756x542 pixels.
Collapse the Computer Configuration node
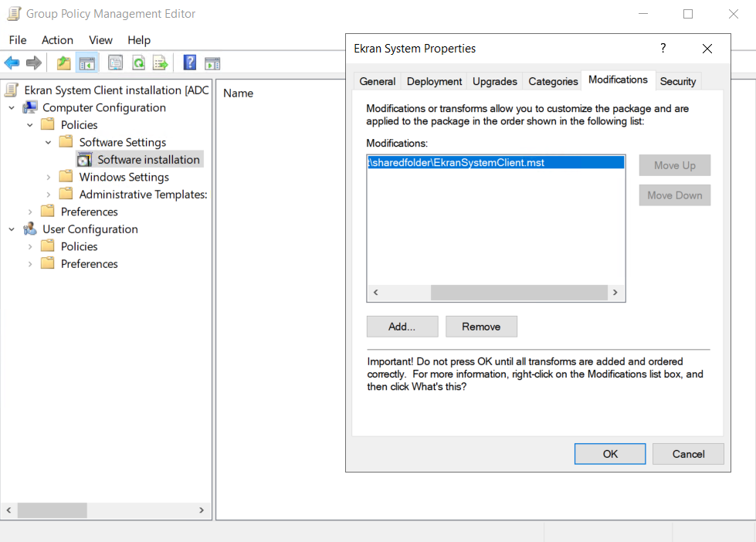click(12, 108)
